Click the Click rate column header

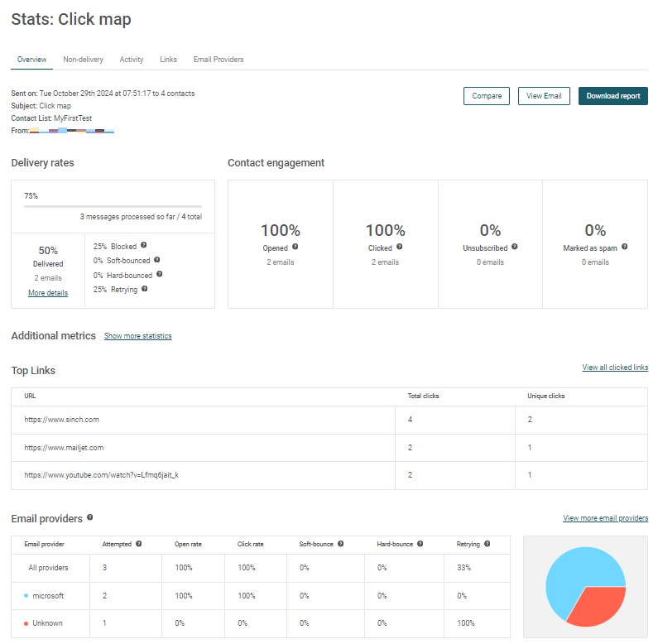point(251,544)
